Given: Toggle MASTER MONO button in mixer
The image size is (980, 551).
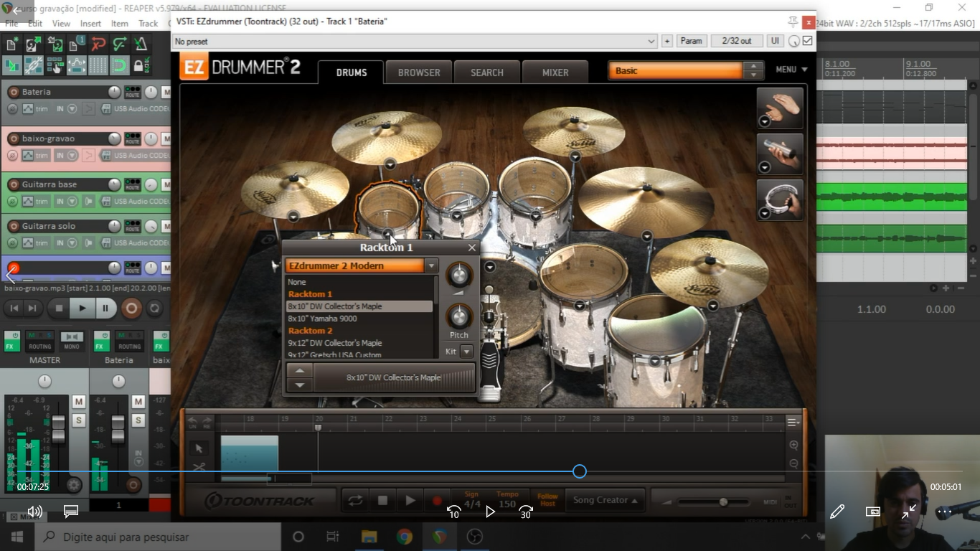Looking at the screenshot, I should click(x=71, y=340).
